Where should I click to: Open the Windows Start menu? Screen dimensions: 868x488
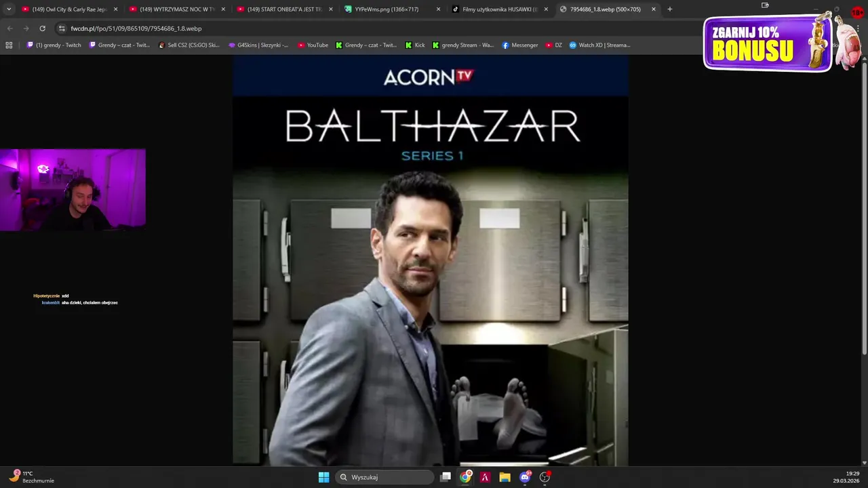pos(323,477)
